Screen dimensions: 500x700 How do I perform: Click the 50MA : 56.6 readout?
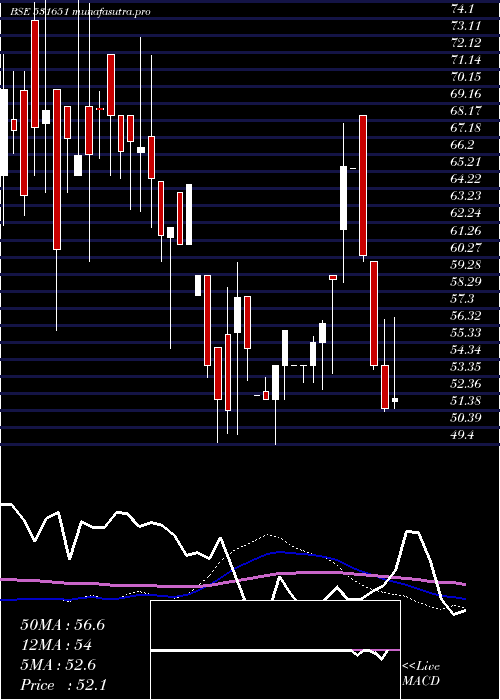coord(62,625)
